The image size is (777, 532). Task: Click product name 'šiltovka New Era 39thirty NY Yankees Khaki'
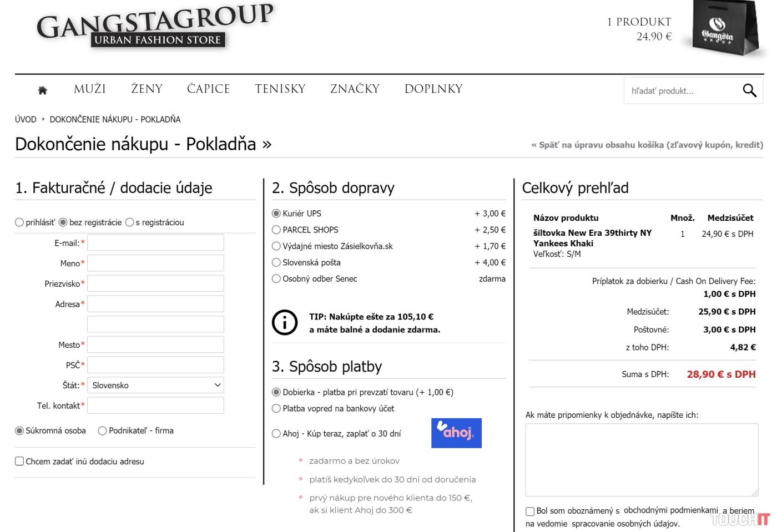coord(592,238)
